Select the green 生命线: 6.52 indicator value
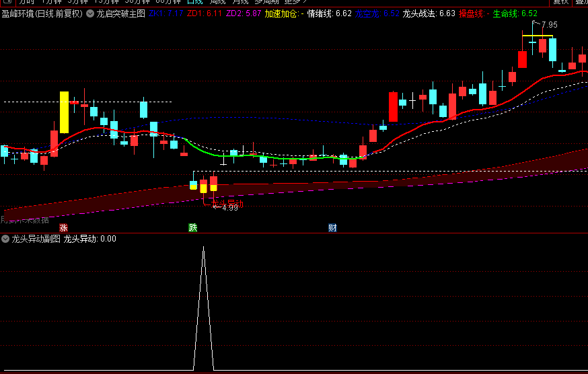 click(515, 14)
